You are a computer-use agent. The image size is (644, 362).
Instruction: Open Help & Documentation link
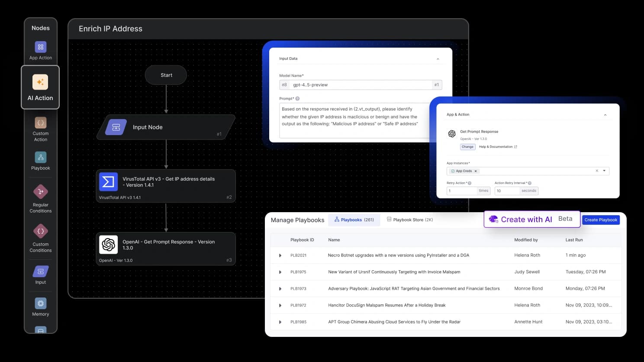click(498, 147)
